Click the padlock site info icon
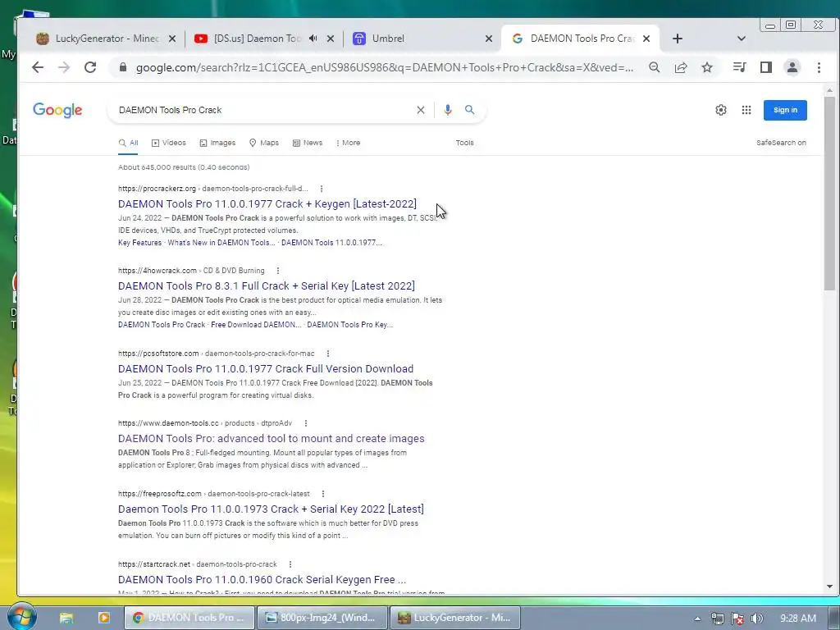This screenshot has width=840, height=630. (x=123, y=67)
